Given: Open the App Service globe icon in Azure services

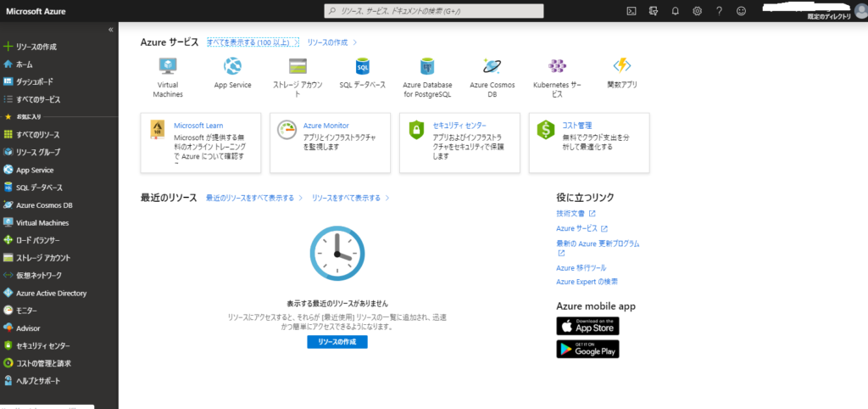Looking at the screenshot, I should 232,66.
